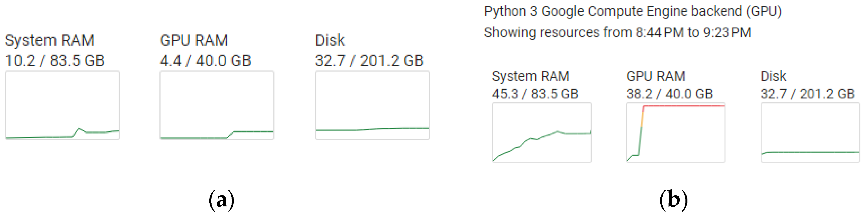868x221 pixels.
Task: Click the GPU RAM label above 4.4 GB reading
Action: pos(194,40)
